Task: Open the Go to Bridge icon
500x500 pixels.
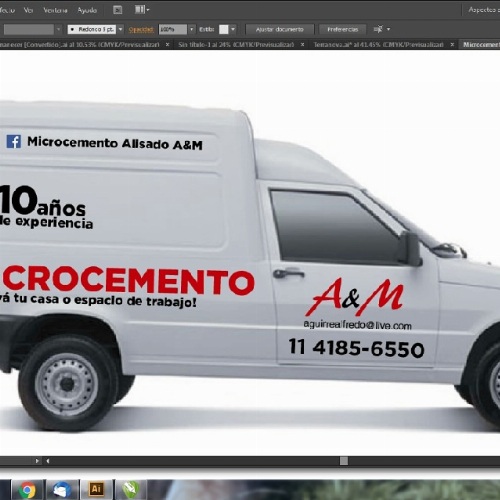Action: coord(118,10)
